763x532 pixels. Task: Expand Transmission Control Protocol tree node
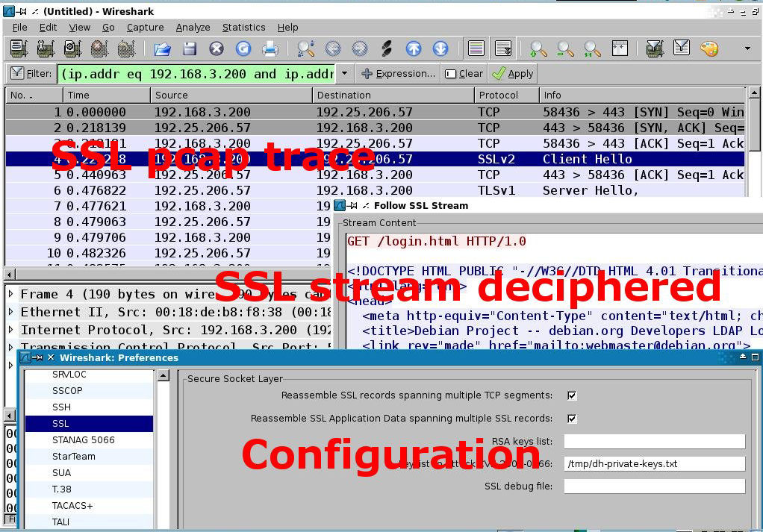click(10, 347)
